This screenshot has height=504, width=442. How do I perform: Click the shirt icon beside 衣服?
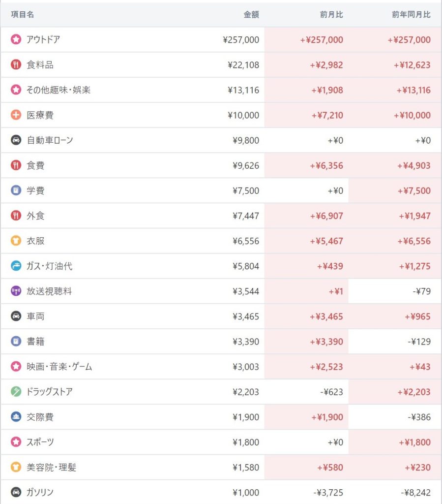[x=16, y=241]
